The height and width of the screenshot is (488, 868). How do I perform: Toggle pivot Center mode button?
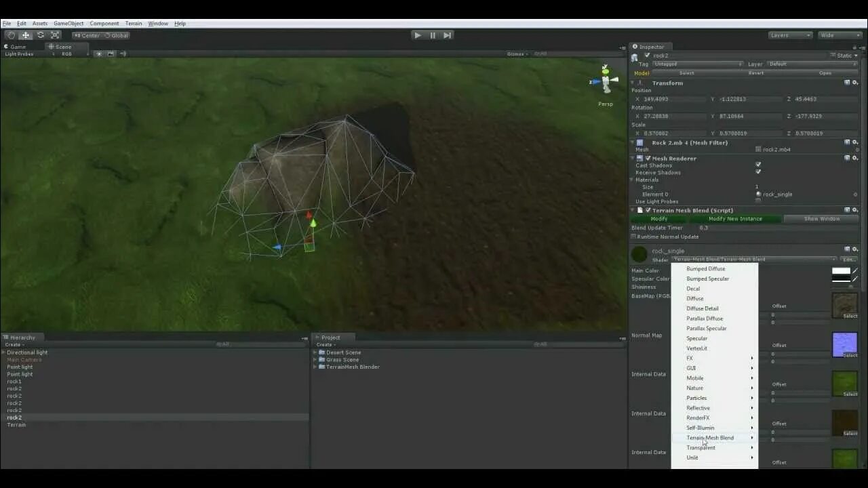[x=87, y=35]
